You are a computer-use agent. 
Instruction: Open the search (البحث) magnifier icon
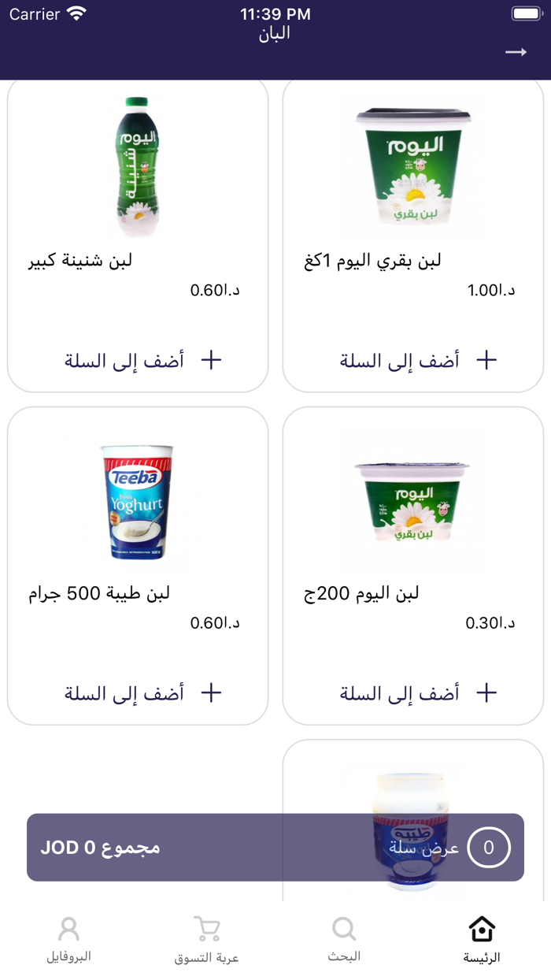(x=342, y=928)
